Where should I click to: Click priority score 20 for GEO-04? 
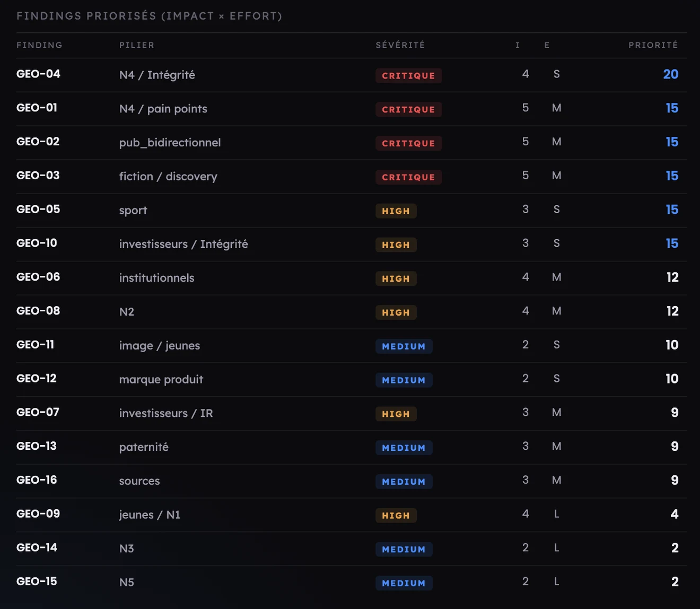tap(670, 74)
